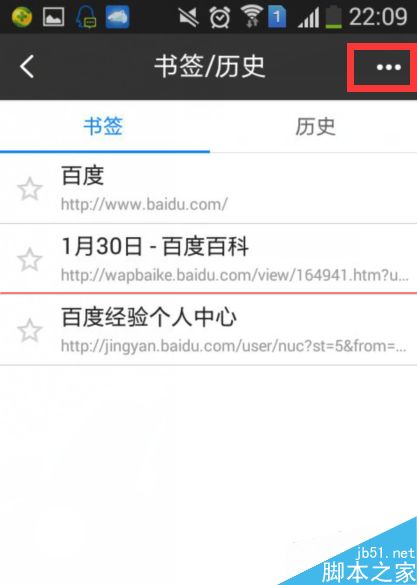Tap the alarm clock status icon
Viewport: 417px width, 585px height.
[x=219, y=17]
